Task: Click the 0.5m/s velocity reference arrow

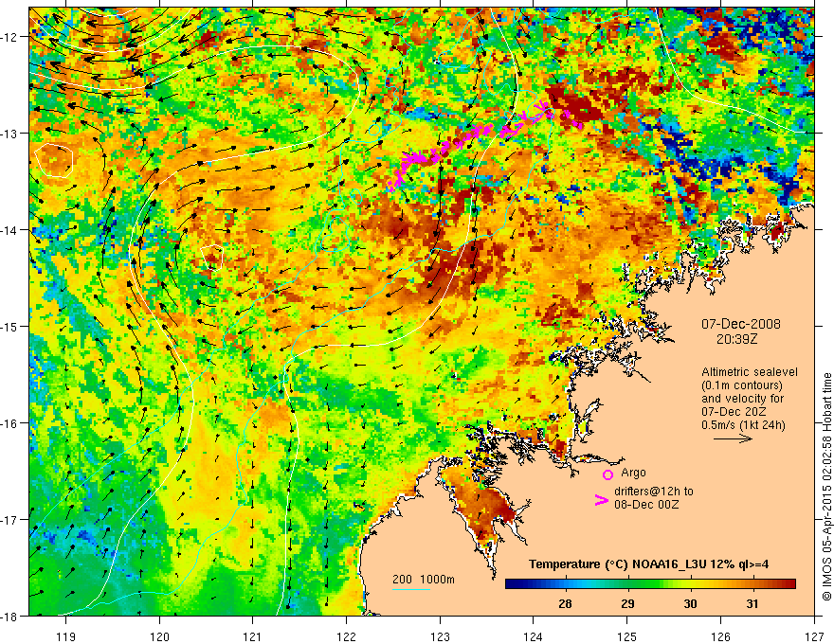Action: 733,438
